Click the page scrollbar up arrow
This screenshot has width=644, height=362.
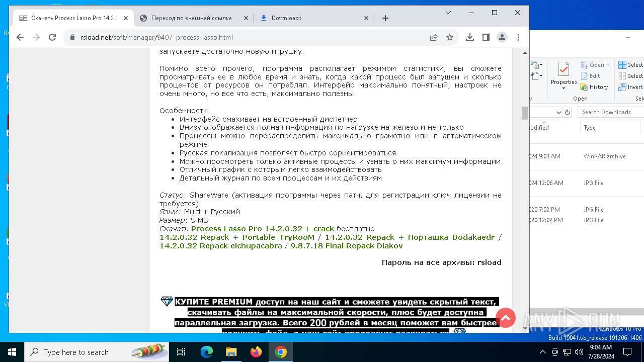coord(525,52)
